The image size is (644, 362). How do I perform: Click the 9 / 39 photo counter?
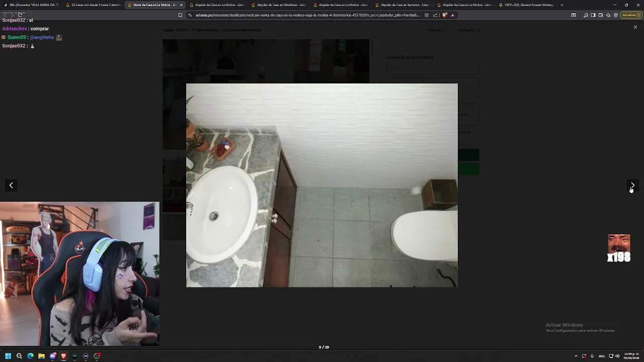click(324, 347)
